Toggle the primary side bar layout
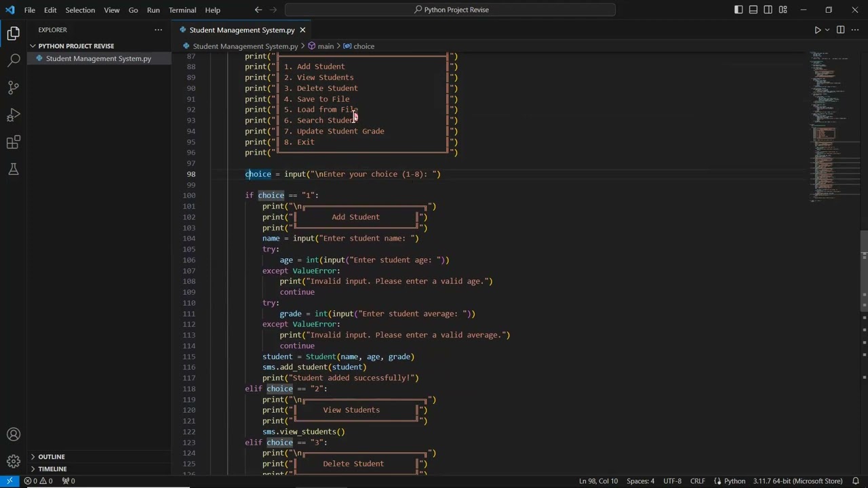The width and height of the screenshot is (868, 488). [738, 9]
